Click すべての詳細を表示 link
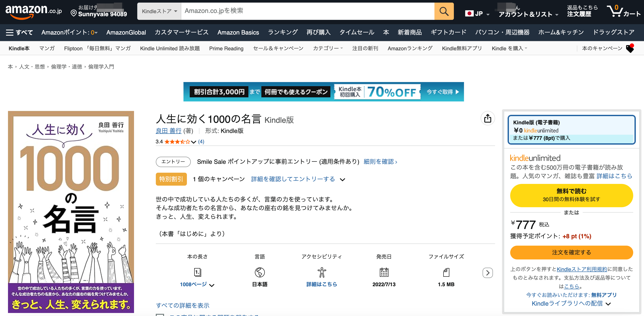 (x=183, y=305)
